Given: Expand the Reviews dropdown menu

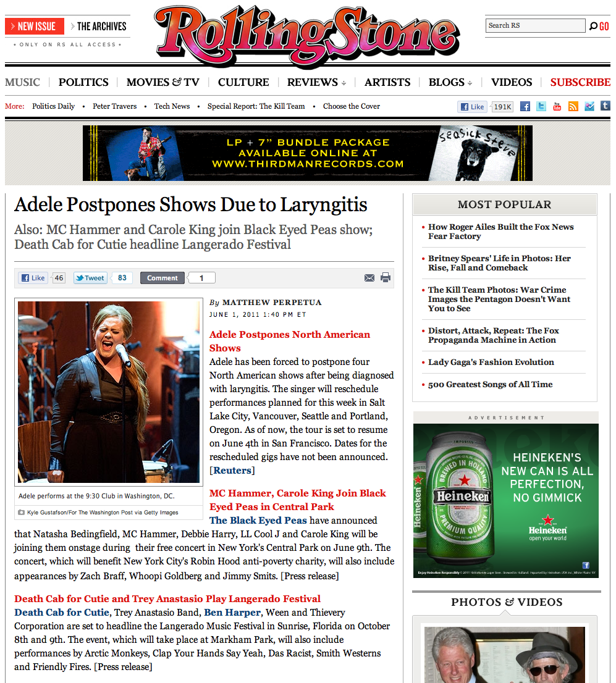Looking at the screenshot, I should (x=316, y=82).
